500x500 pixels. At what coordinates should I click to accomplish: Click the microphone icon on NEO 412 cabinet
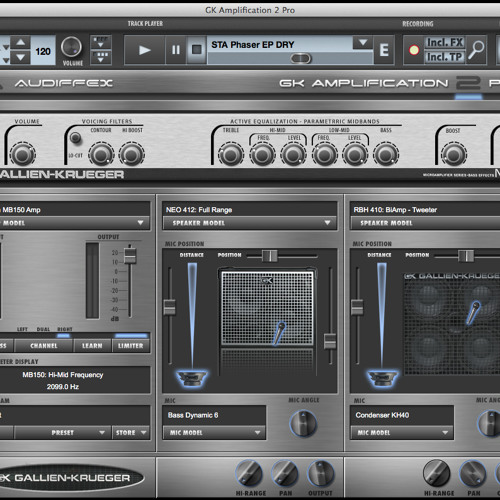coord(279,333)
